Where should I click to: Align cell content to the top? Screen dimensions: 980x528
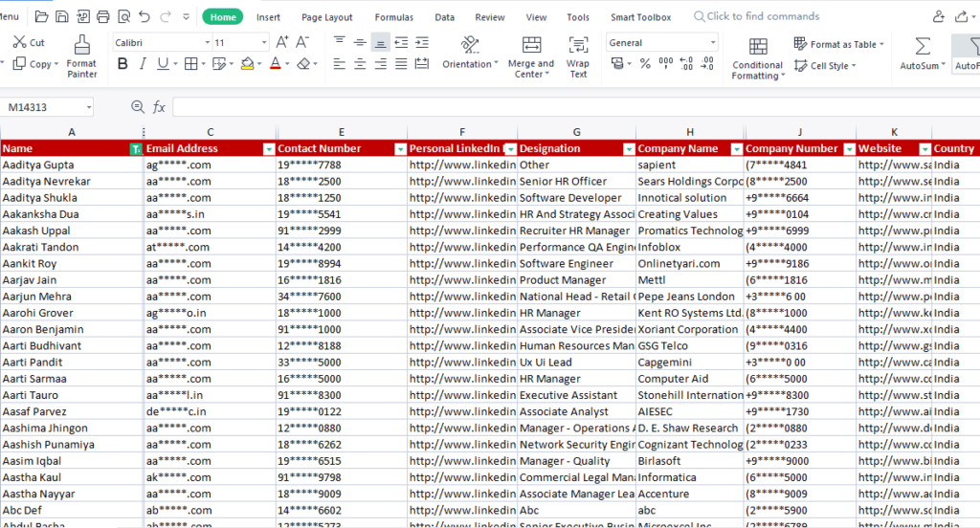340,42
